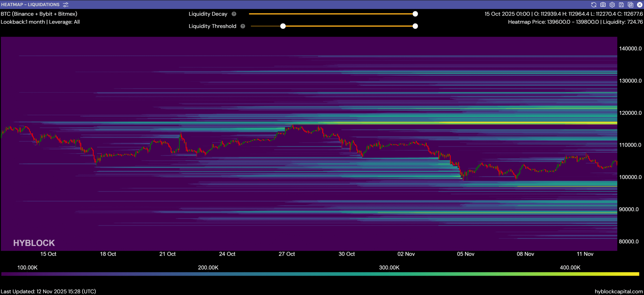The width and height of the screenshot is (644, 295).
Task: Open the filter sliders icon beside title
Action: (x=66, y=5)
